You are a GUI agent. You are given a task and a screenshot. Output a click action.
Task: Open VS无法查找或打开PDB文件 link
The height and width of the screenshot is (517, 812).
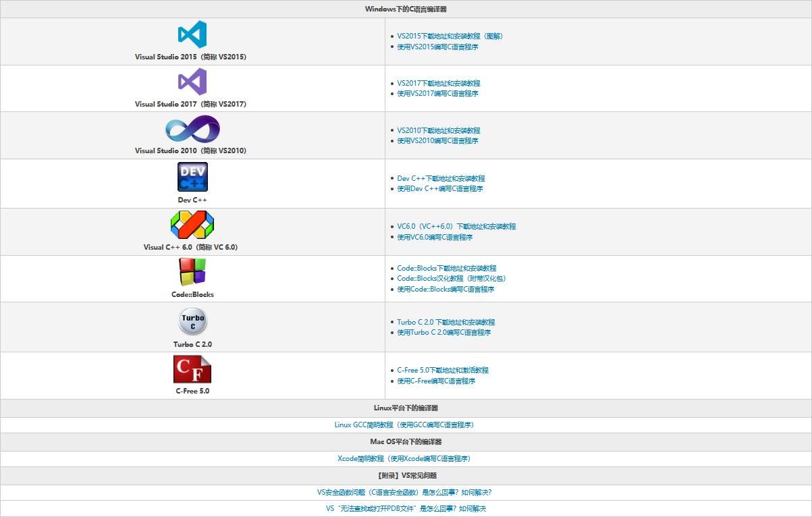[406, 508]
